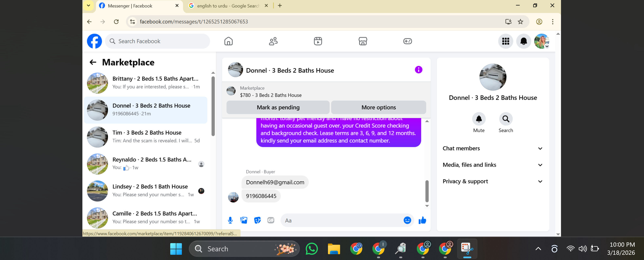
Task: Toggle conversation information panel
Action: tap(418, 70)
